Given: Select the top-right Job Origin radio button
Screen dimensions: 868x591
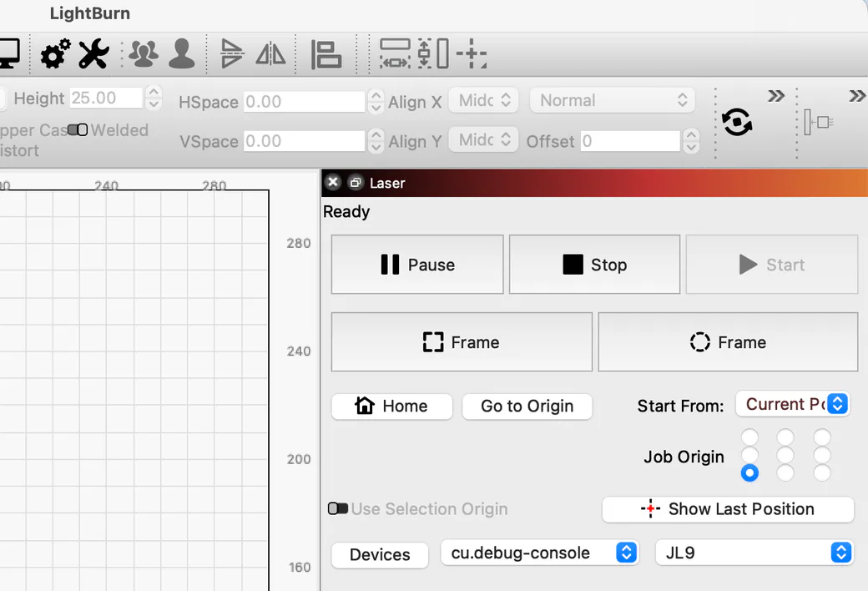Looking at the screenshot, I should (822, 437).
